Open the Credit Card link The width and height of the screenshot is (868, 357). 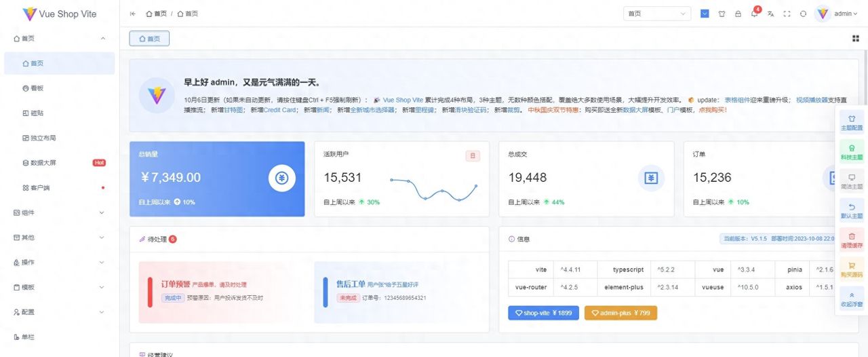coord(280,110)
